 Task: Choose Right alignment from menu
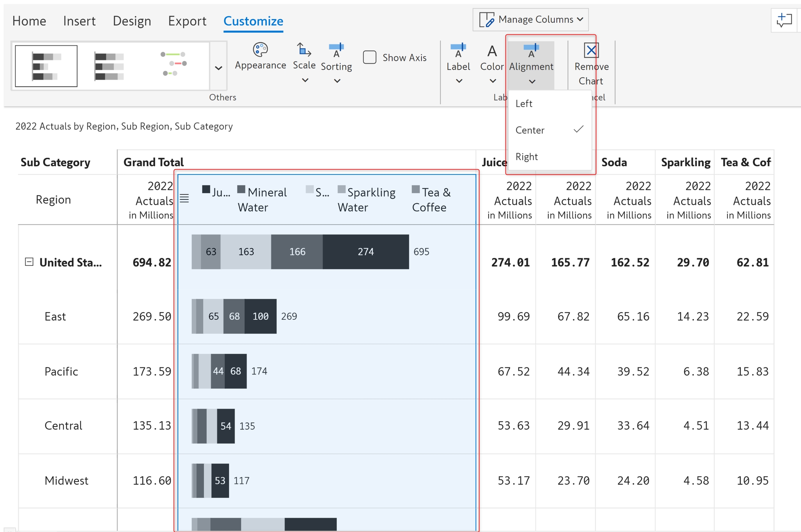526,157
